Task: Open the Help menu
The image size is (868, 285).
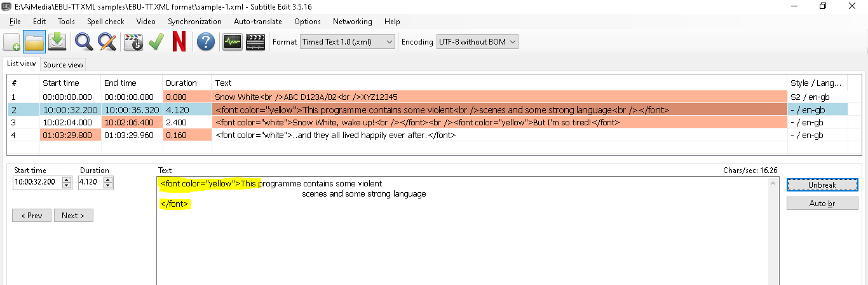Action: (392, 21)
